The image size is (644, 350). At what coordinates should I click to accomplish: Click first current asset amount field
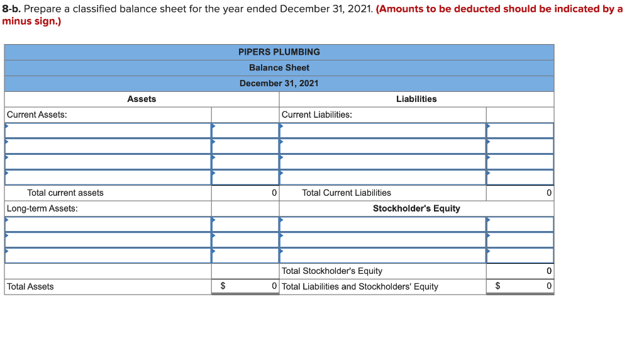click(x=245, y=130)
